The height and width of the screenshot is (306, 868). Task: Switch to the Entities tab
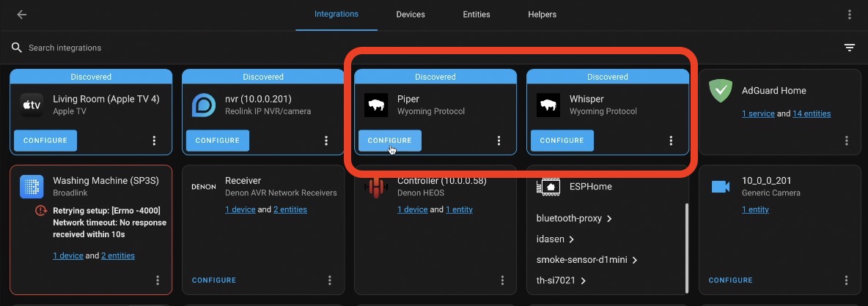[x=477, y=15]
